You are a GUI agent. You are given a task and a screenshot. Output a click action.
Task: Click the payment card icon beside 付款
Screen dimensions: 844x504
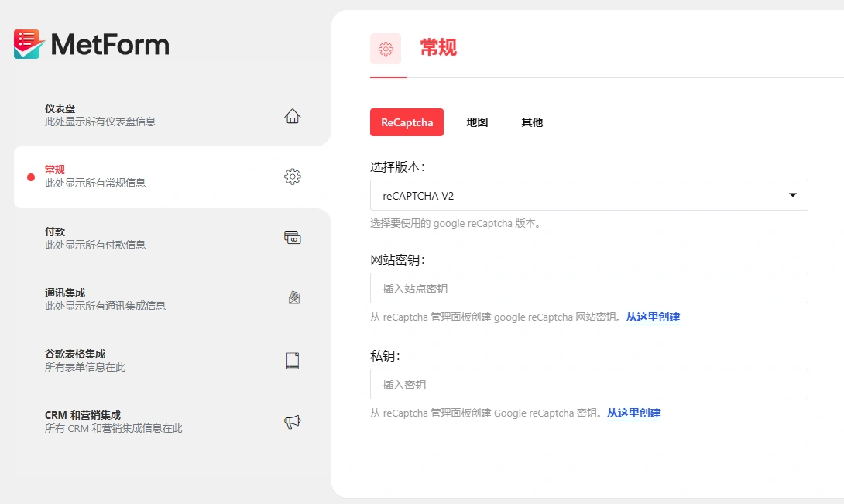pyautogui.click(x=292, y=237)
